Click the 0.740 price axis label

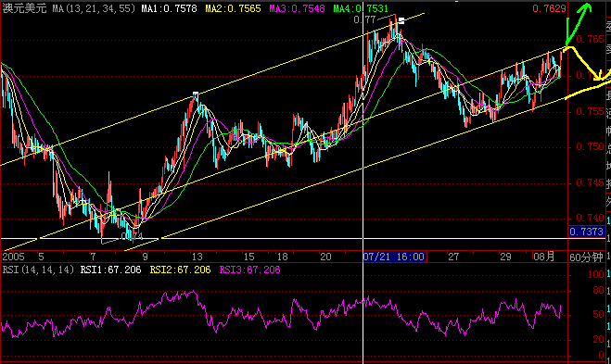pos(590,218)
